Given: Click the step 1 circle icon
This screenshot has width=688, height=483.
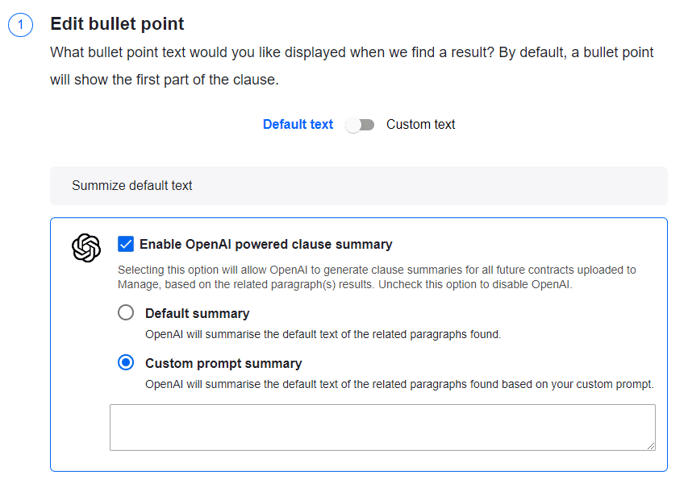Looking at the screenshot, I should point(21,26).
